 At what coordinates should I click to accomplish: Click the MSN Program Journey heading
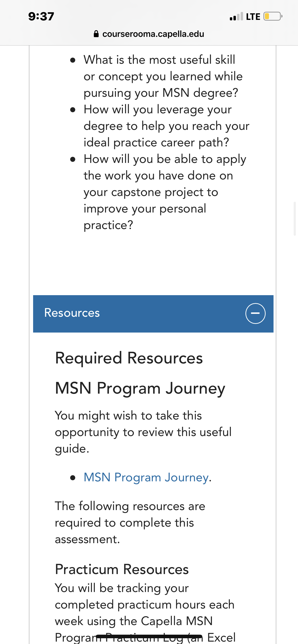point(140,388)
